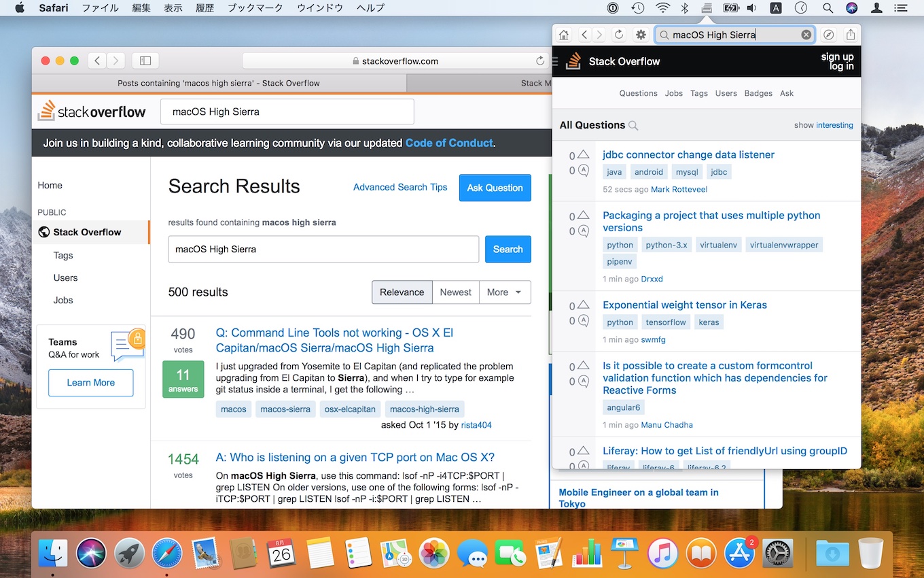Upvote the jdbc connector question
The image size is (924, 578).
coord(583,155)
